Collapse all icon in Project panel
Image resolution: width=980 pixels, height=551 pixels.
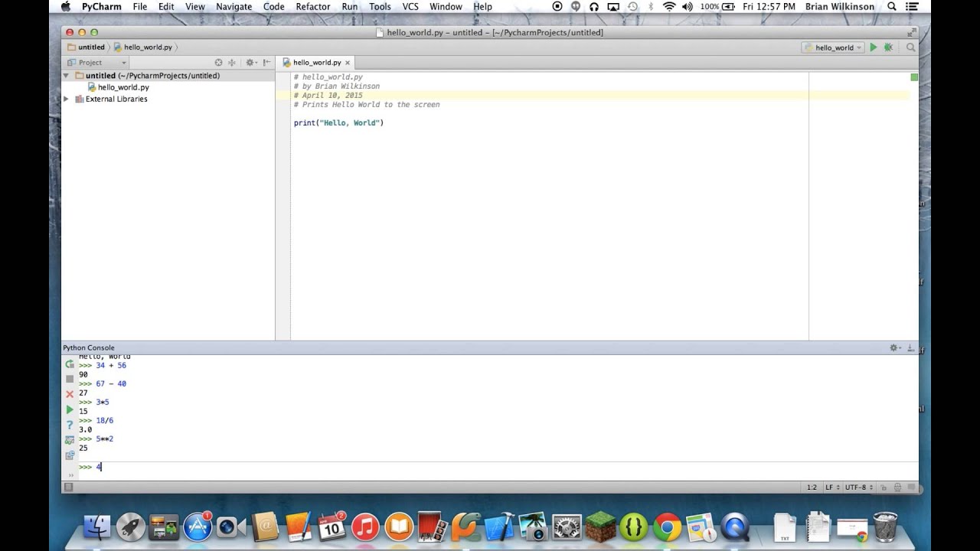[x=231, y=63]
